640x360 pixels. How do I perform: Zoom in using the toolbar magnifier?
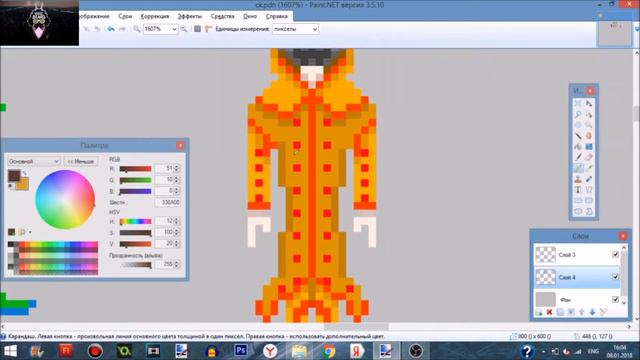tap(184, 29)
